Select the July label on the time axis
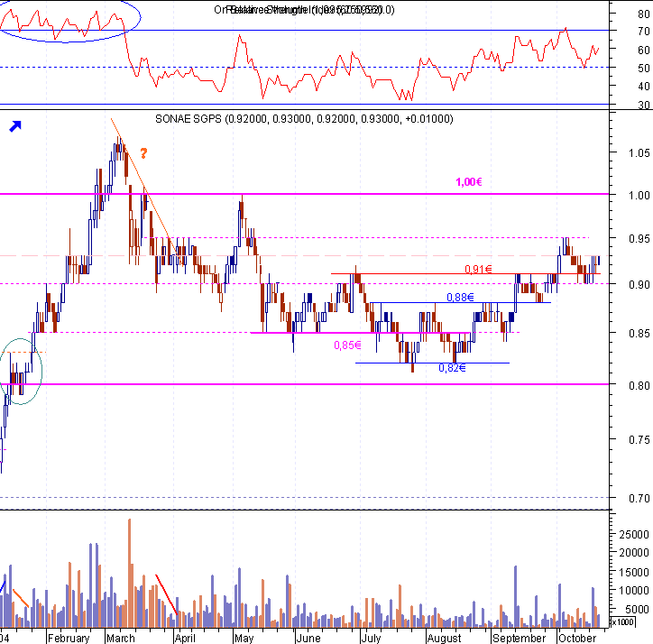Image resolution: width=653 pixels, height=644 pixels. (x=371, y=639)
